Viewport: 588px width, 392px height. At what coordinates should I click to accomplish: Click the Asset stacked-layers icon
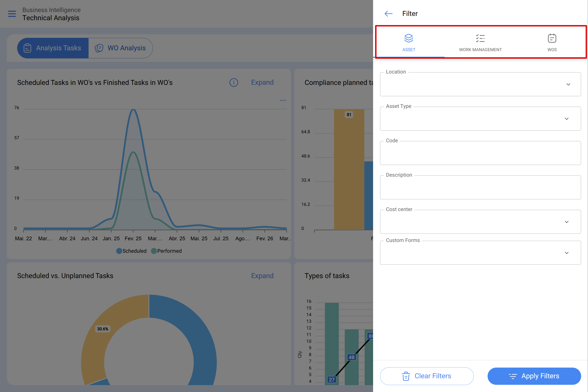click(409, 38)
